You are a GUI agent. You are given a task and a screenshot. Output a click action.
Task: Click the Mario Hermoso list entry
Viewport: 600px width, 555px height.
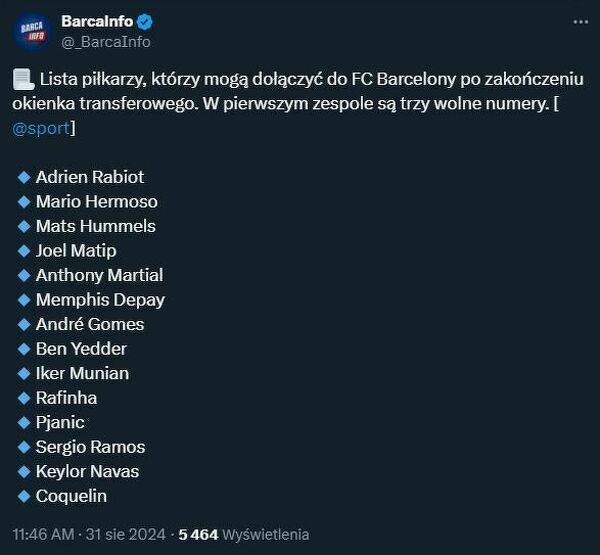96,201
